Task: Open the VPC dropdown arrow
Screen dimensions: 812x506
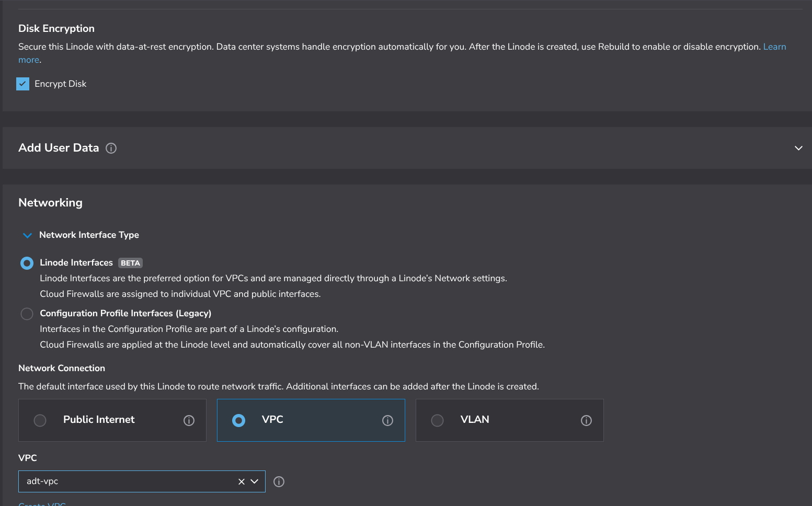Action: click(x=255, y=481)
